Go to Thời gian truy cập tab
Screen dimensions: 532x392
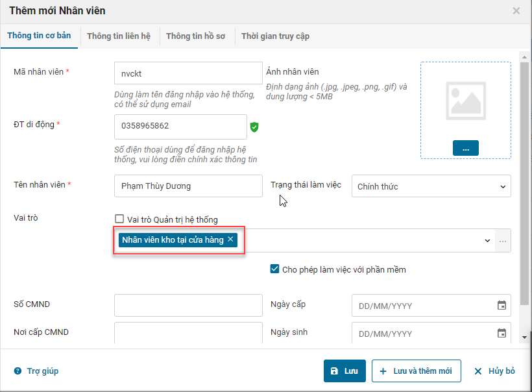[275, 36]
